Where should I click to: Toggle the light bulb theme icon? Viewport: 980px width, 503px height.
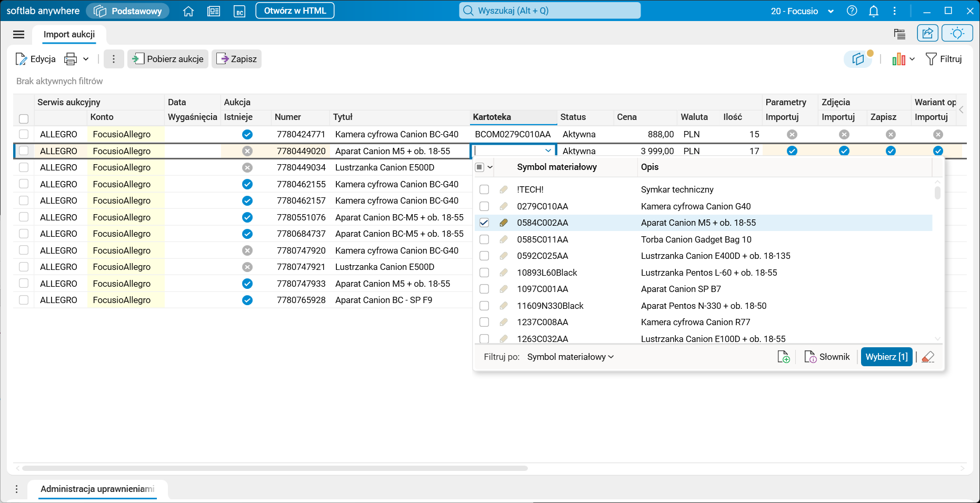957,34
